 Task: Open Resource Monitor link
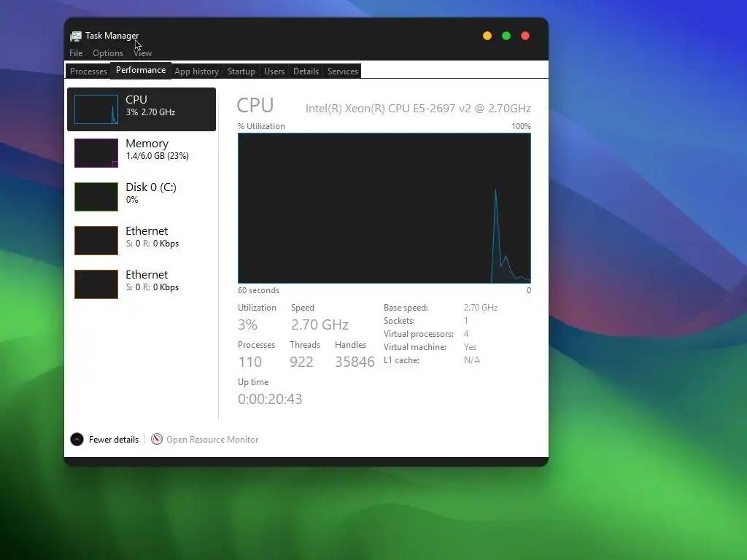[x=212, y=440]
